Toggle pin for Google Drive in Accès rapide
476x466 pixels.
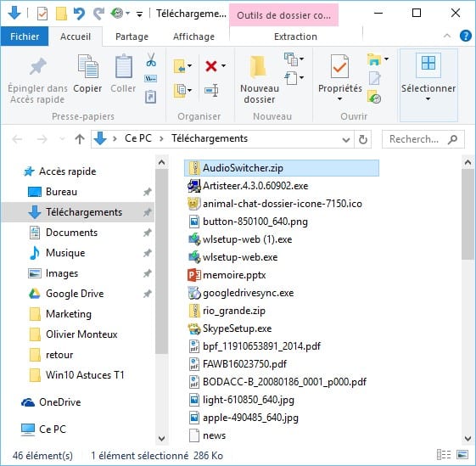pyautogui.click(x=148, y=294)
